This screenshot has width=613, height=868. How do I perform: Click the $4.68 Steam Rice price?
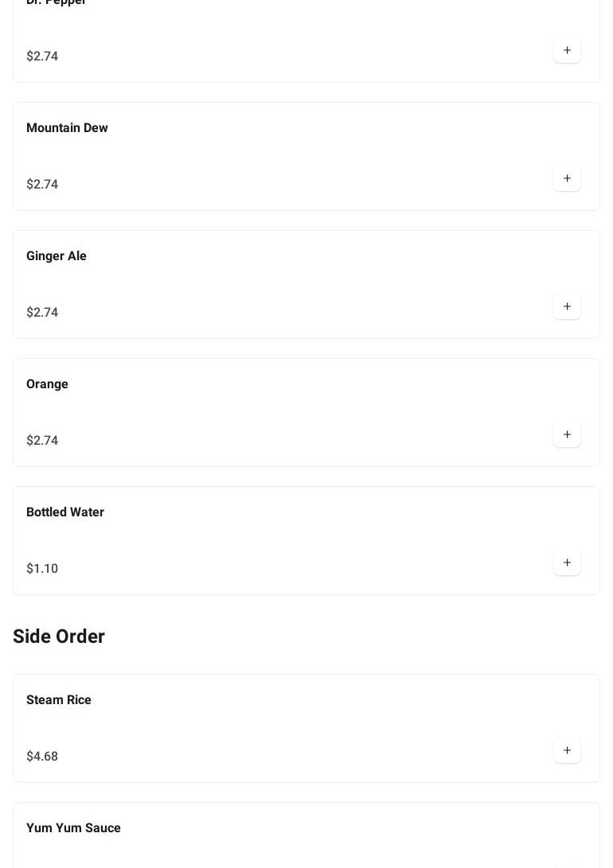[42, 757]
